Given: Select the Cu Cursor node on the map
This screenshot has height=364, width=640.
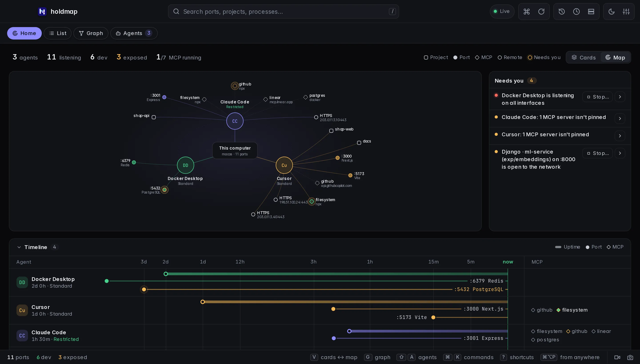Looking at the screenshot, I should (284, 165).
